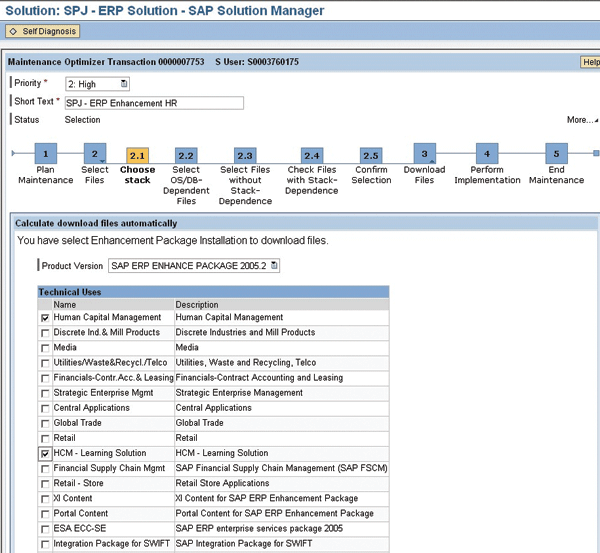Click the Status value 'Selection'
600x553 pixels.
point(82,120)
